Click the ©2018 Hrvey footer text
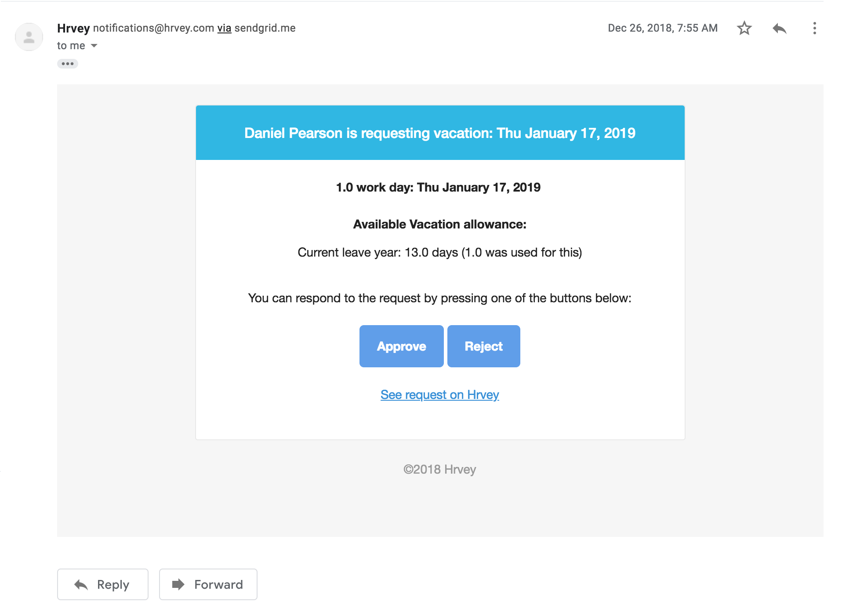Viewport: 842px width, 616px height. tap(439, 469)
